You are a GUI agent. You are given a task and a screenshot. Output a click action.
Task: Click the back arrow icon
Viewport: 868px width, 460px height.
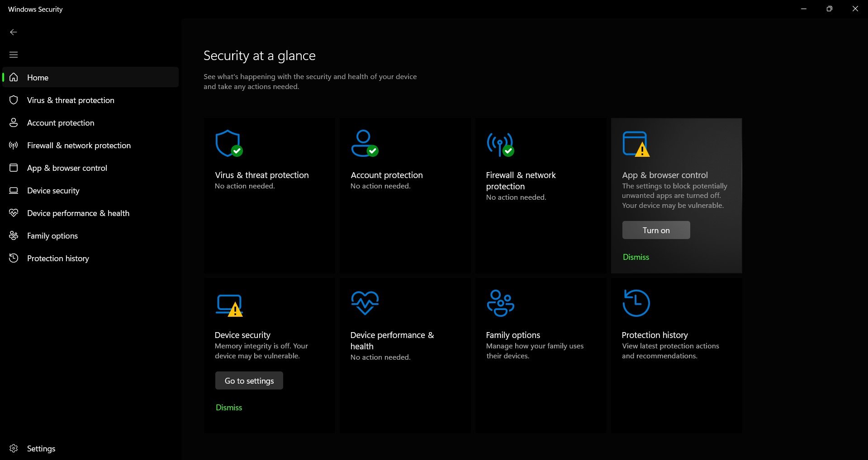(14, 32)
